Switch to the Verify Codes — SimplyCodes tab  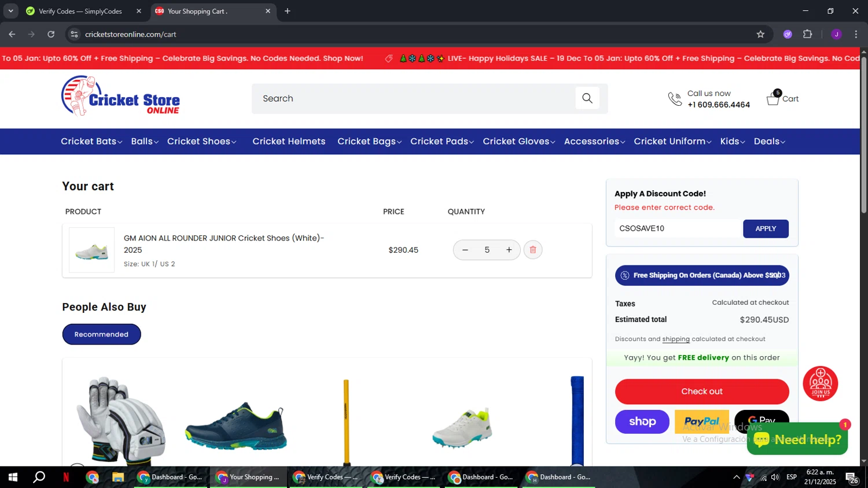(80, 11)
